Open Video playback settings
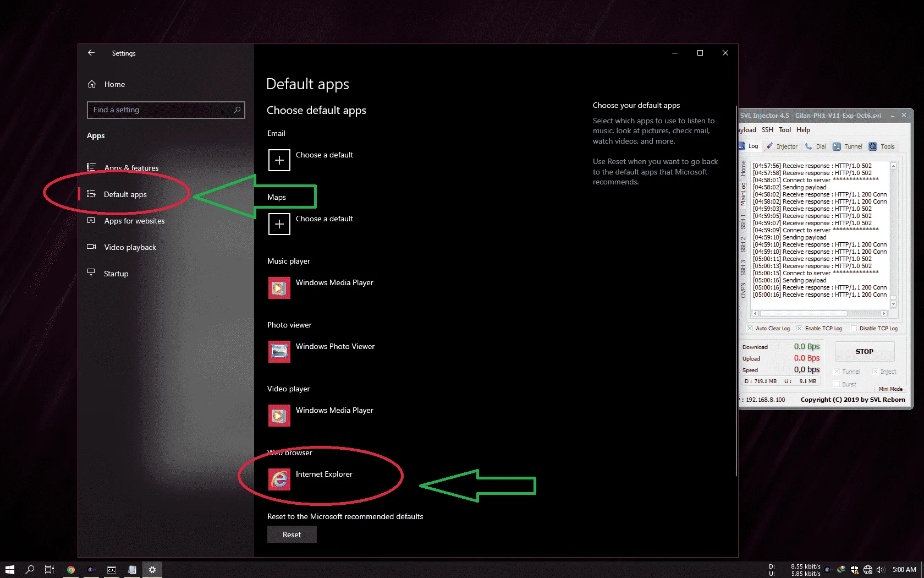The height and width of the screenshot is (578, 924). [x=130, y=247]
